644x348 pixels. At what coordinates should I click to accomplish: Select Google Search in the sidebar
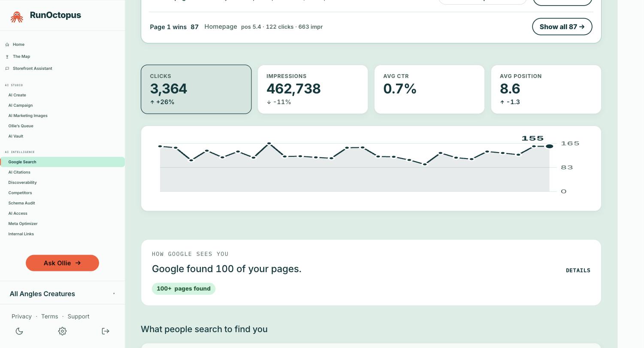click(62, 162)
